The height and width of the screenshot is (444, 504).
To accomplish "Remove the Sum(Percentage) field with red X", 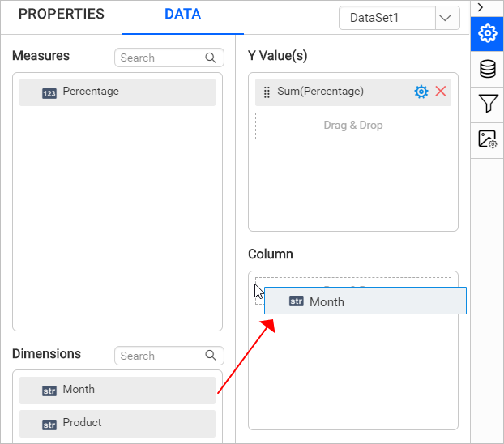I will click(441, 92).
